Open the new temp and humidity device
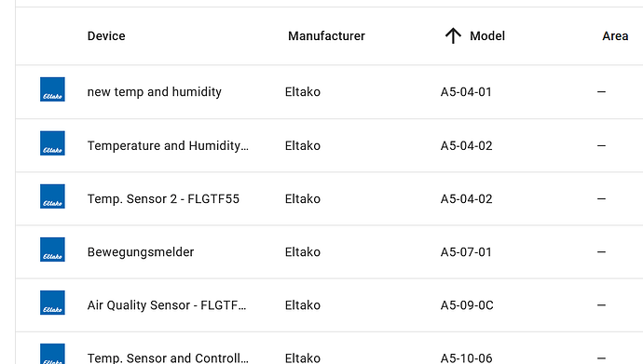The height and width of the screenshot is (364, 643). point(154,92)
